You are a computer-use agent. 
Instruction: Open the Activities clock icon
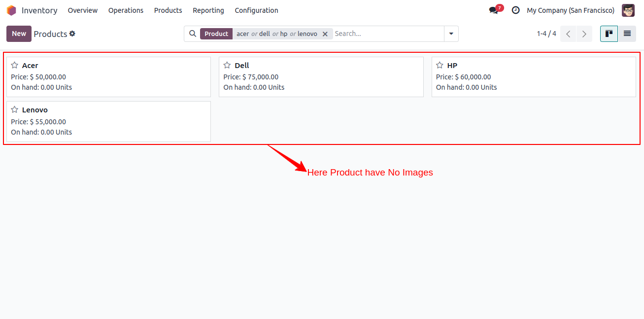[515, 10]
